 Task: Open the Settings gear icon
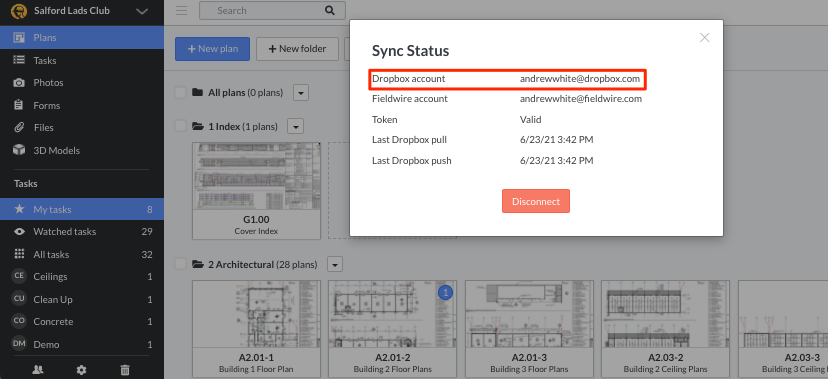click(x=81, y=369)
